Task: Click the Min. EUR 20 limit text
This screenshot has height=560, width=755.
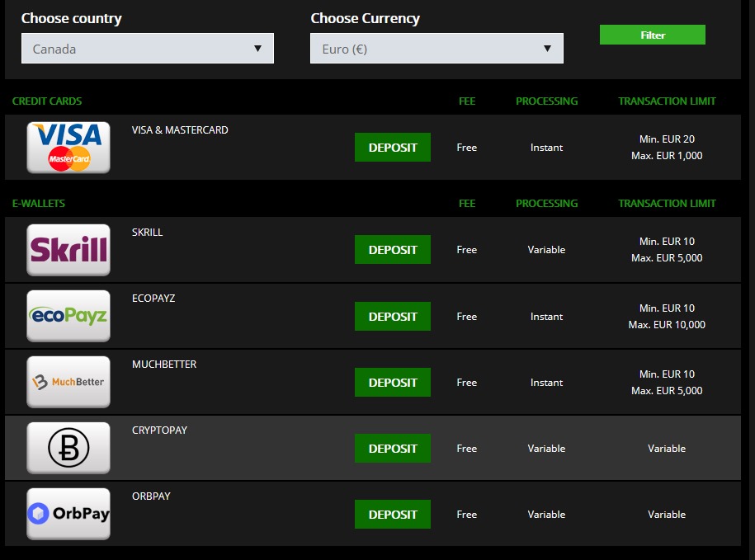Action: point(667,139)
